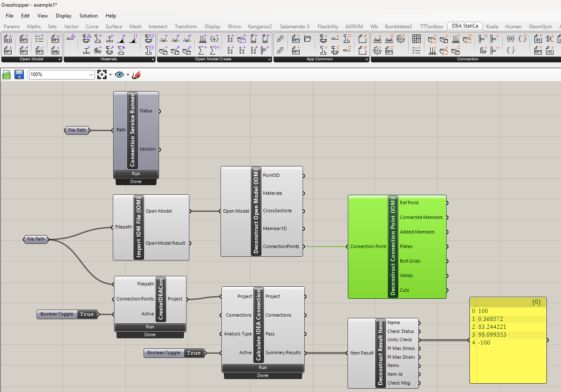Viewport: 561px width, 392px height.
Task: Click the currency symbol icon in Connection panel
Action: coord(550,39)
